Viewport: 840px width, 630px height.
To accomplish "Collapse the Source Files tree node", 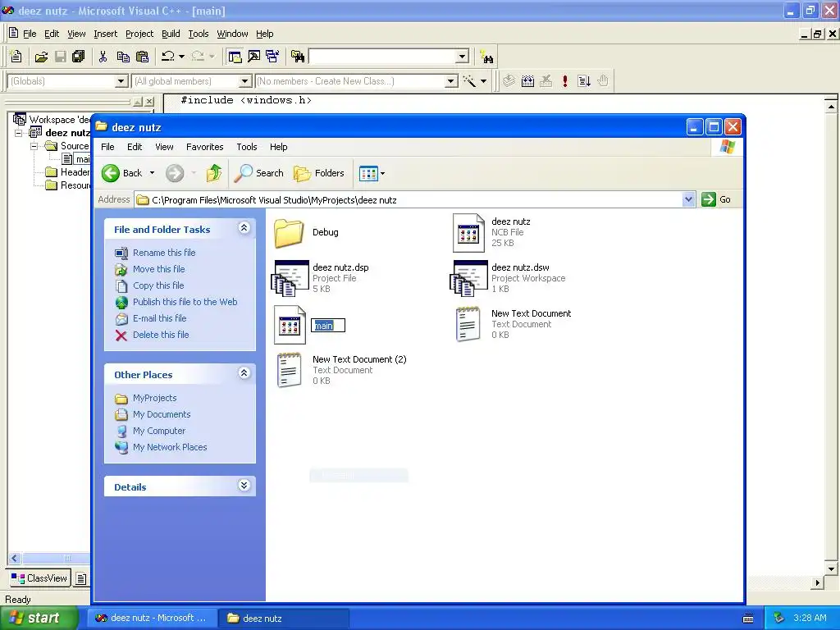I will [34, 146].
